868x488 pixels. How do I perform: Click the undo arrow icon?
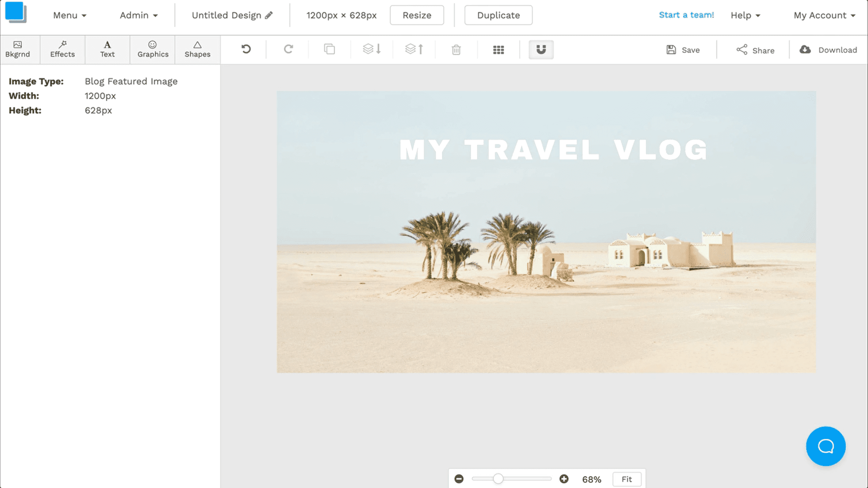tap(246, 49)
